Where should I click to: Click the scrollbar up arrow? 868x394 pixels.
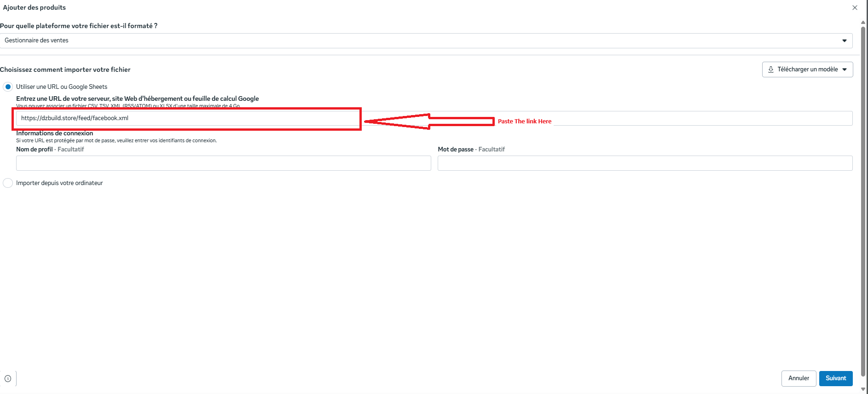863,22
